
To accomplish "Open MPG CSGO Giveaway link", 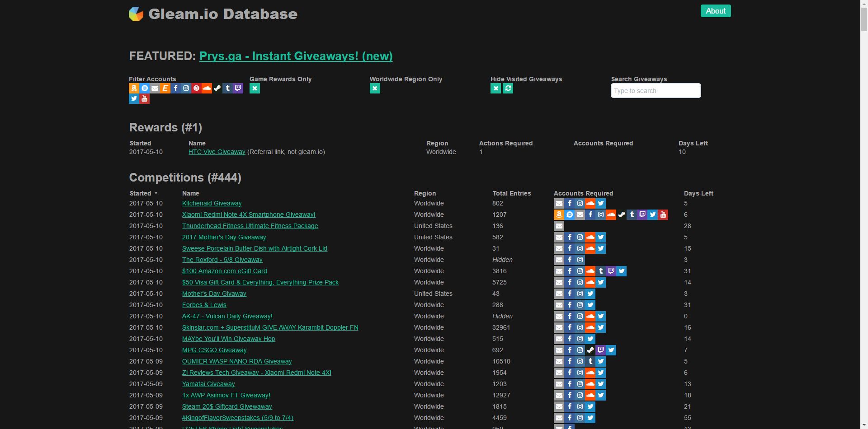I will (x=214, y=350).
